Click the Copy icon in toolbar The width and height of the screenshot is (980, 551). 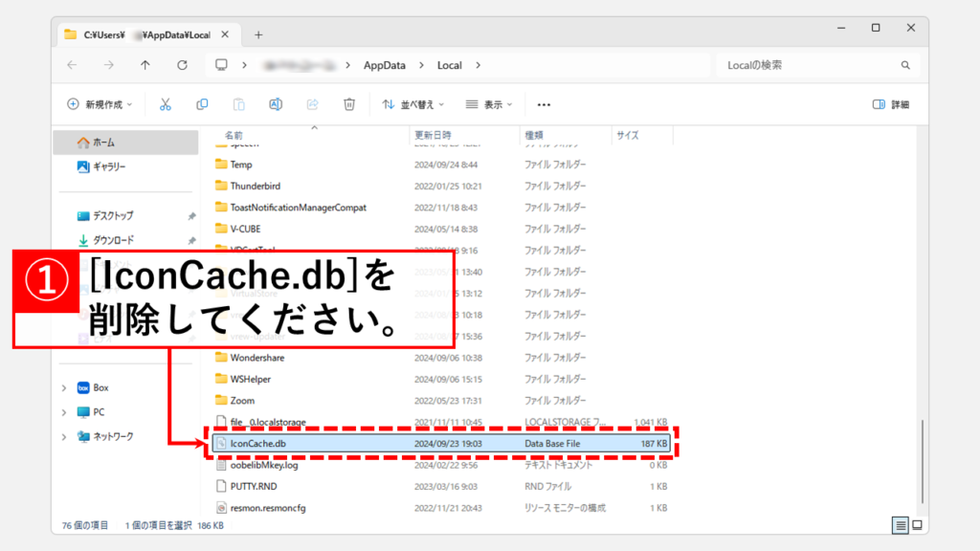click(x=202, y=104)
